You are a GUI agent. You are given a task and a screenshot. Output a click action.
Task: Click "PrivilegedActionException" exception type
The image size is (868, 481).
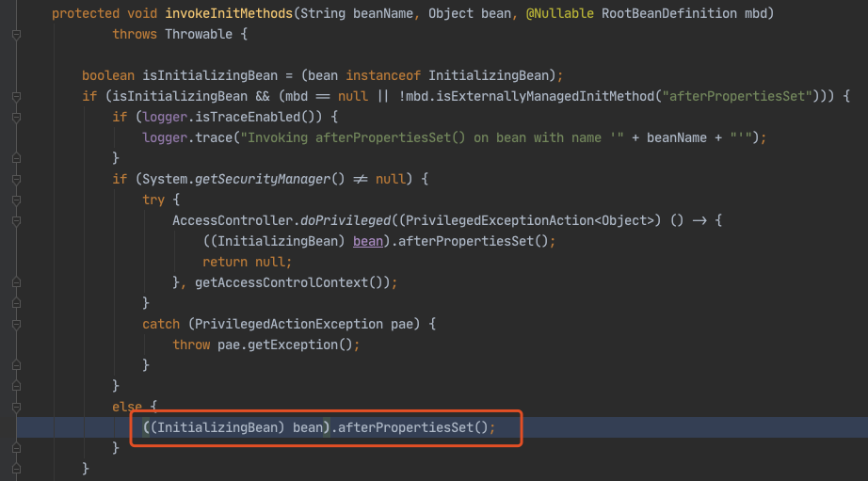tap(289, 325)
